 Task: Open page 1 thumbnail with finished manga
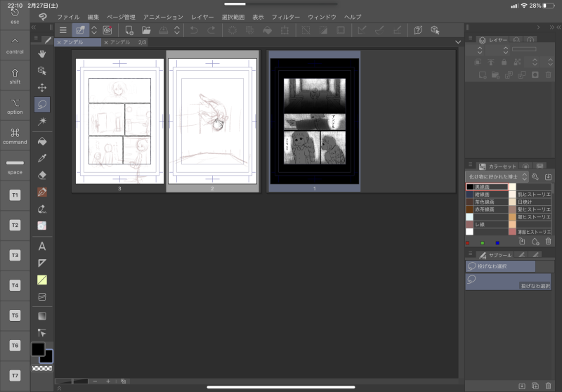(314, 119)
